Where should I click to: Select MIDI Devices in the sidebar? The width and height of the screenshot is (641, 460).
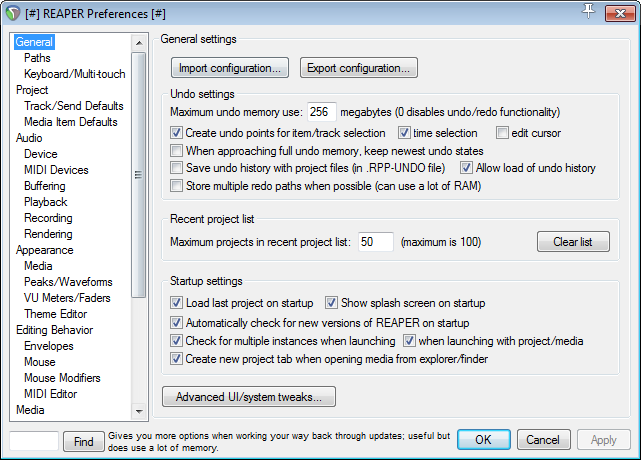tap(56, 170)
